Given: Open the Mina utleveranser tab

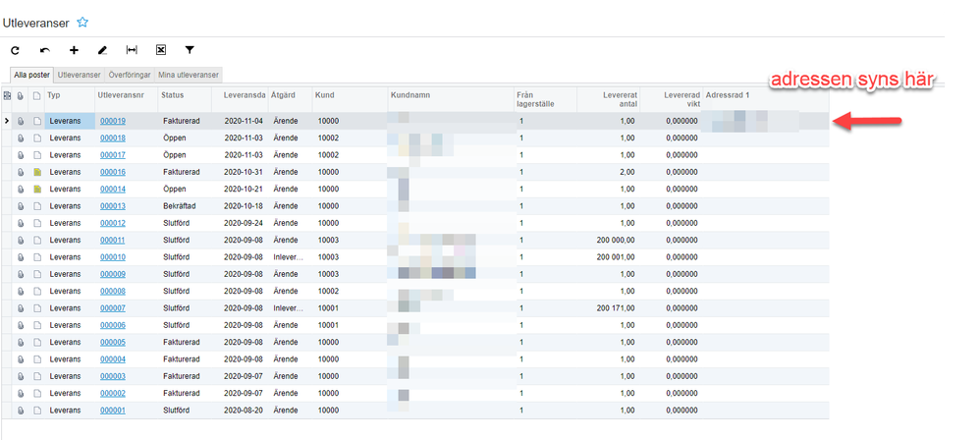Looking at the screenshot, I should [189, 75].
